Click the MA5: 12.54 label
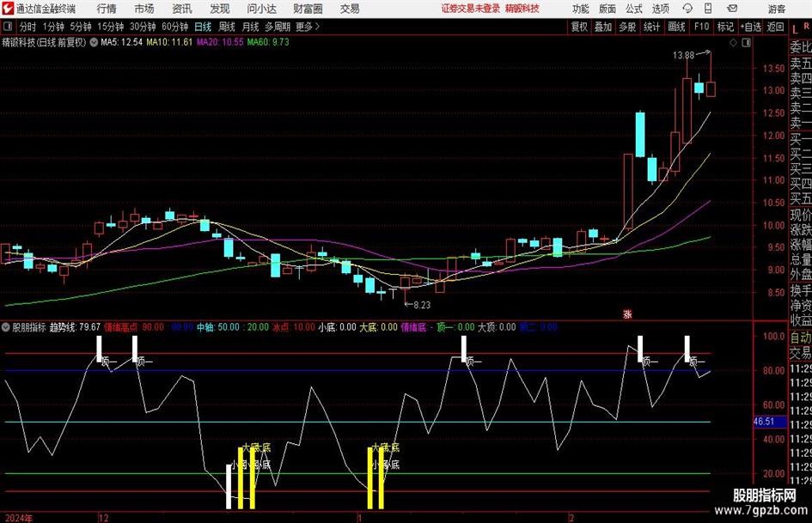Image resolution: width=812 pixels, height=523 pixels. point(121,42)
